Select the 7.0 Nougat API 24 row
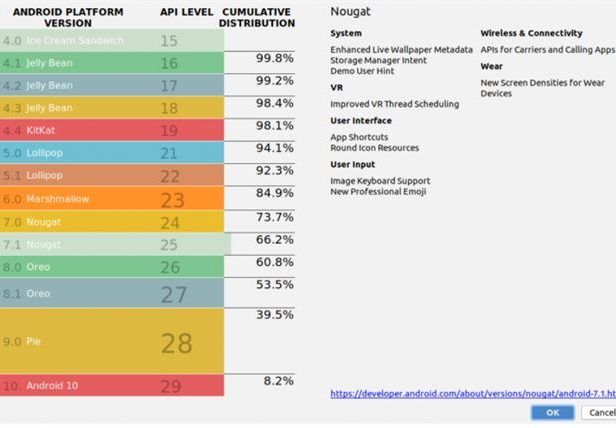The image size is (616, 428). 112,221
